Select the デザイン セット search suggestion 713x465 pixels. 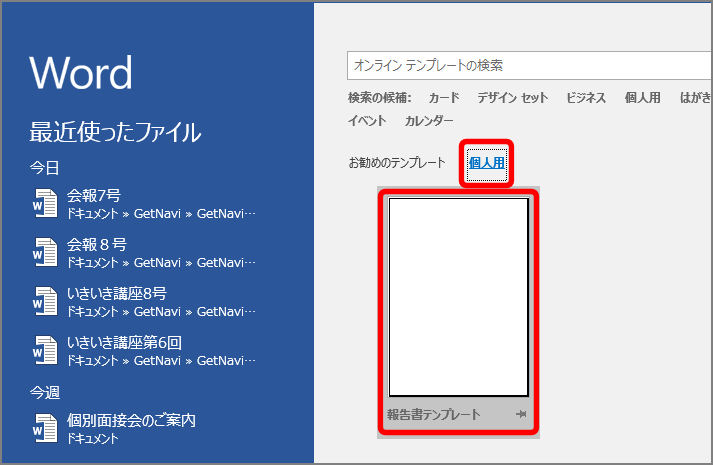pos(512,98)
